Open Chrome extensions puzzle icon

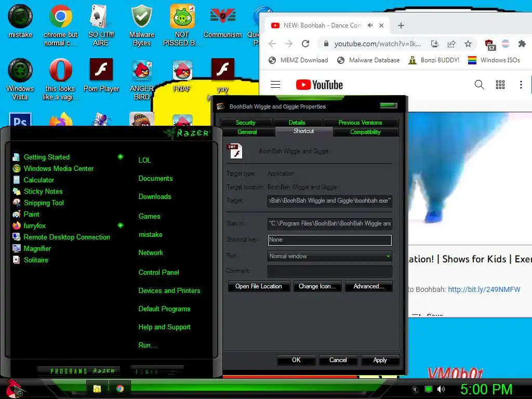coord(522,44)
